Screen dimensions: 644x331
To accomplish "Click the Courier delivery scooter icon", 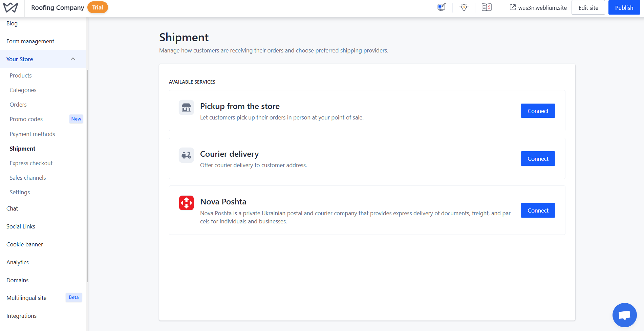I will [x=186, y=155].
